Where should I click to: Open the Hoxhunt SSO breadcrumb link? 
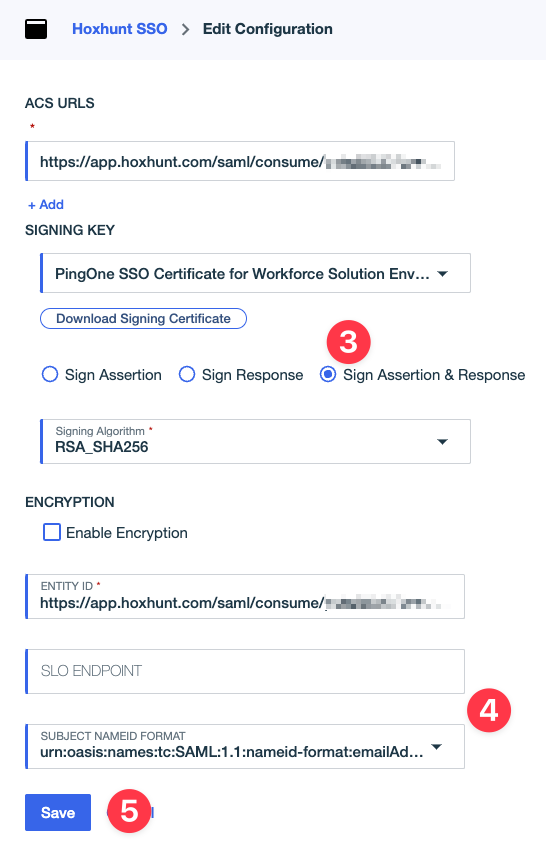[119, 29]
